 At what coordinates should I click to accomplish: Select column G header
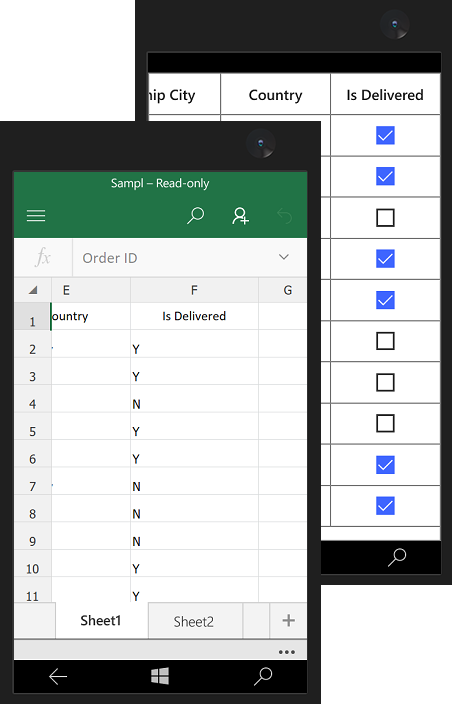pyautogui.click(x=283, y=290)
